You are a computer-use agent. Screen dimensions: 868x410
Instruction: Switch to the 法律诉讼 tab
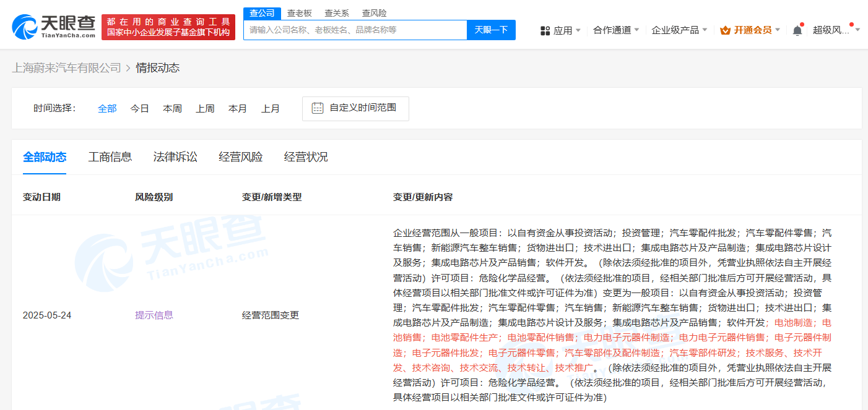coord(175,157)
